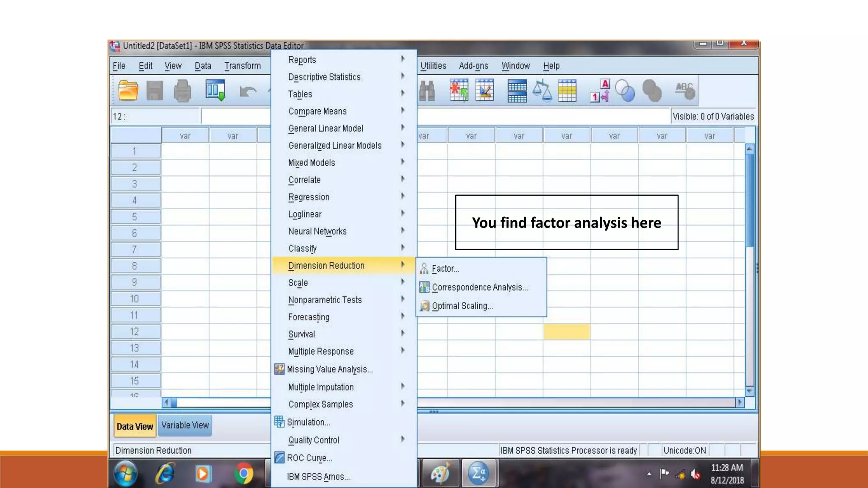
Task: Expand the General Linear Model submenu
Action: (x=343, y=128)
